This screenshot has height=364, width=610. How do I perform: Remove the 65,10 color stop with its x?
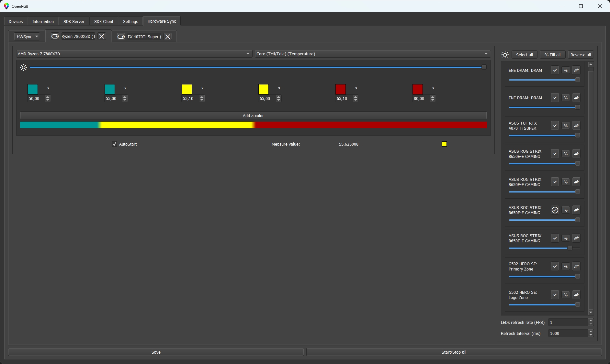pos(356,88)
